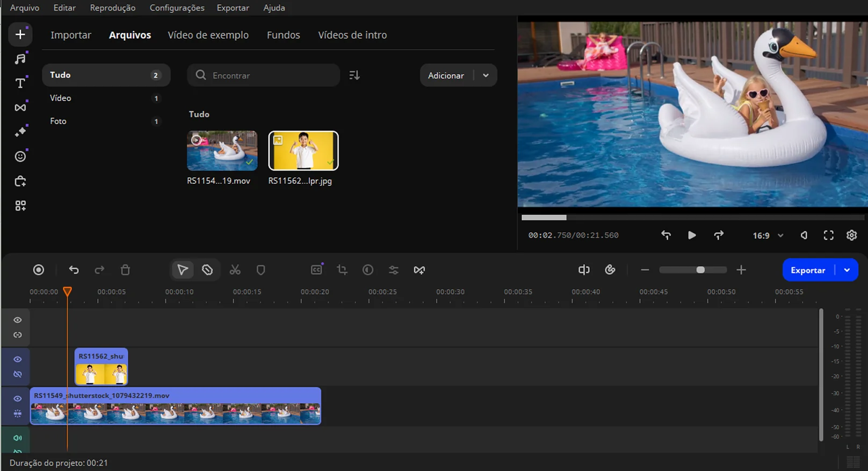Screen dimensions: 868x471
Task: Expand the Adicionar dropdown arrow
Action: (x=486, y=75)
